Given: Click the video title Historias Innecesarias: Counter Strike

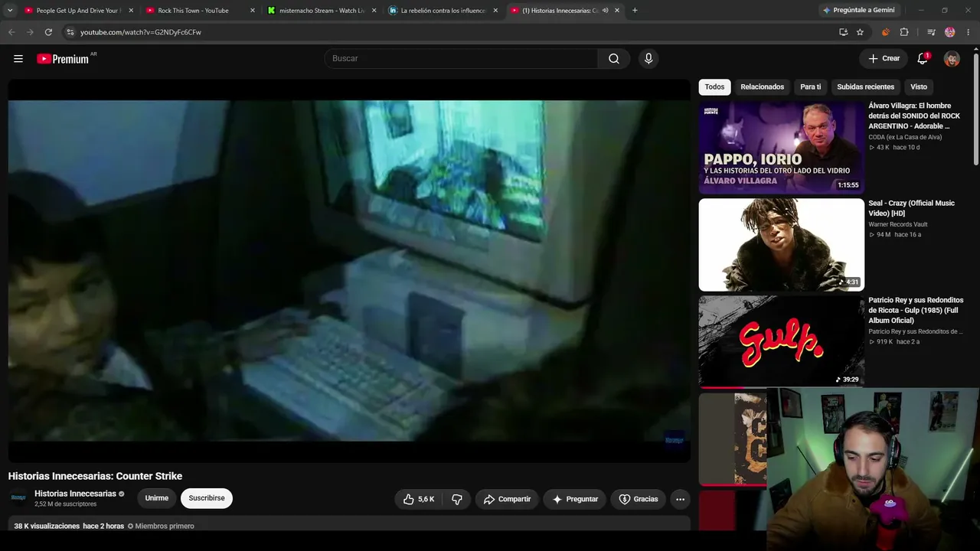Looking at the screenshot, I should click(95, 476).
